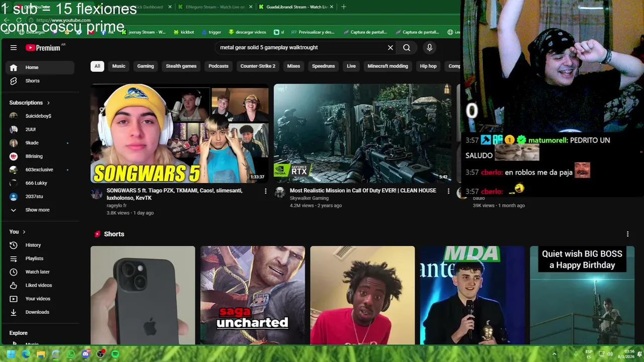Open WhatsApp from the taskbar
This screenshot has width=644, height=362.
(70, 354)
